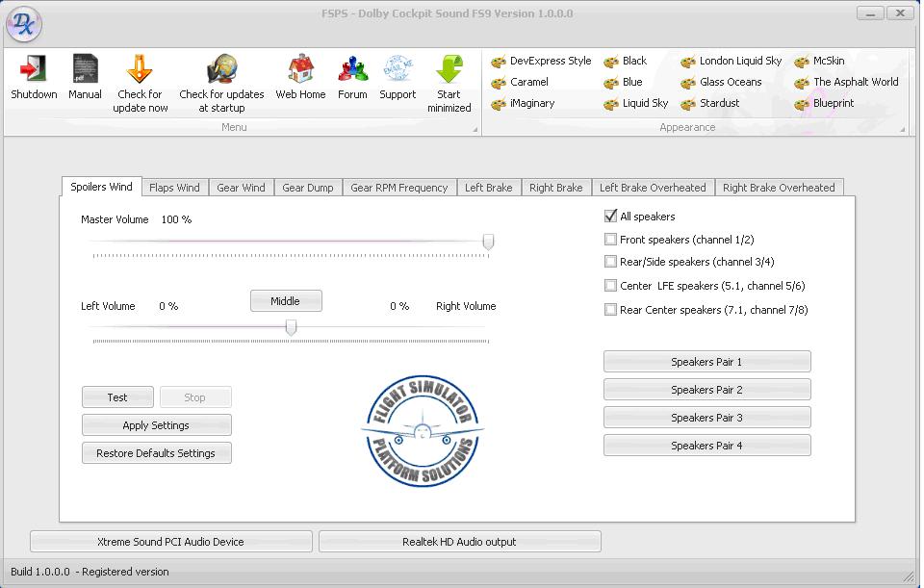The image size is (924, 588).
Task: Click the Stop button
Action: [195, 397]
